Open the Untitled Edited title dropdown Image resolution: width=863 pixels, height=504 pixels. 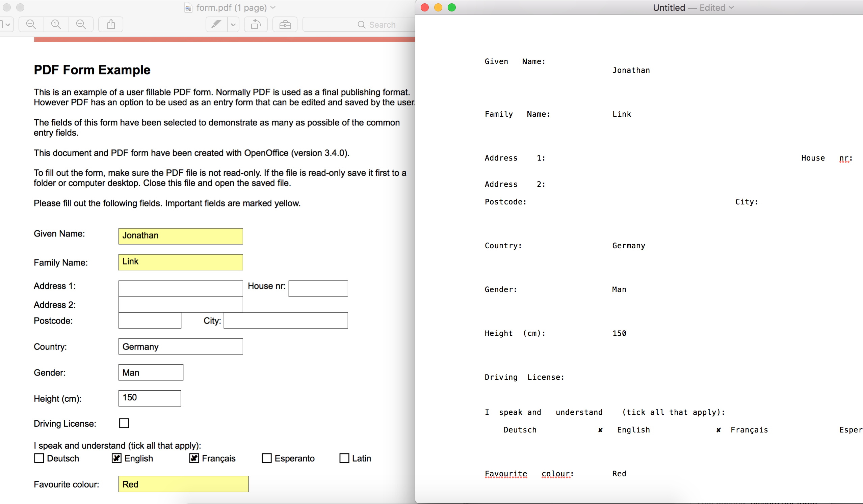732,7
